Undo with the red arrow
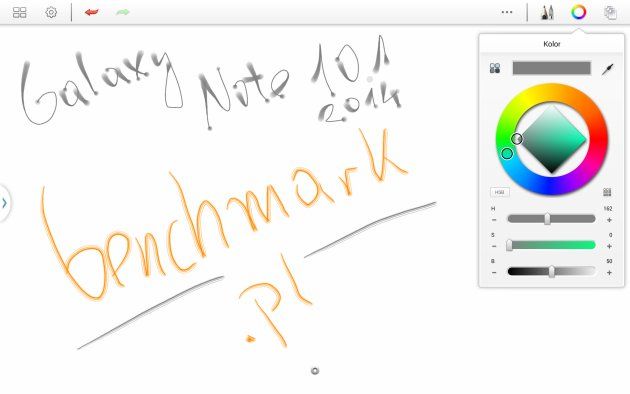This screenshot has width=630, height=394. (x=92, y=12)
